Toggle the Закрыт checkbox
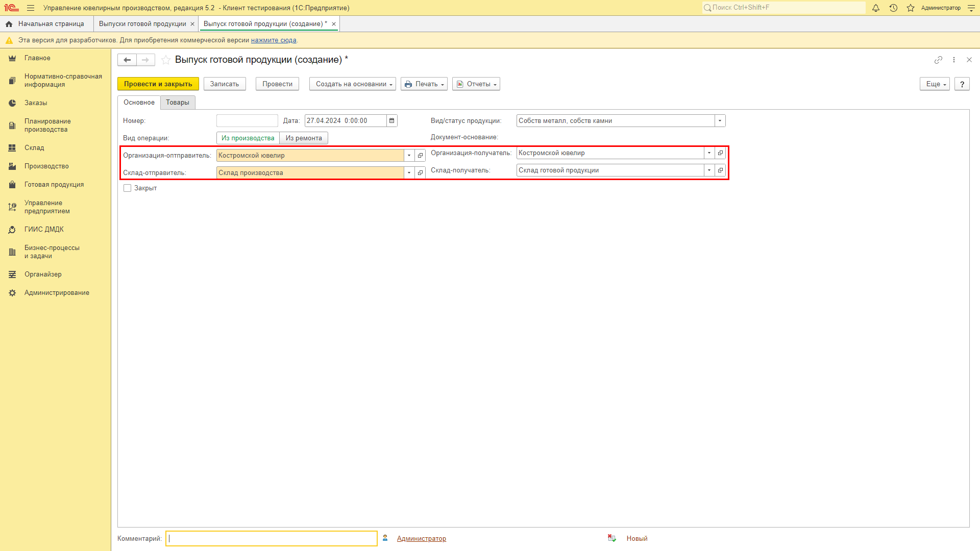 point(128,188)
